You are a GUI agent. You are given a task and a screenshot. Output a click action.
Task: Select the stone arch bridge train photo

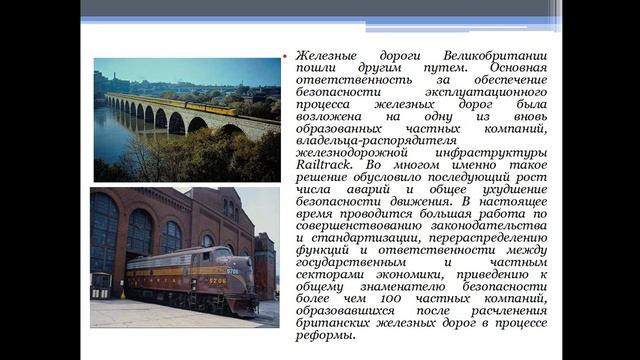(187, 120)
